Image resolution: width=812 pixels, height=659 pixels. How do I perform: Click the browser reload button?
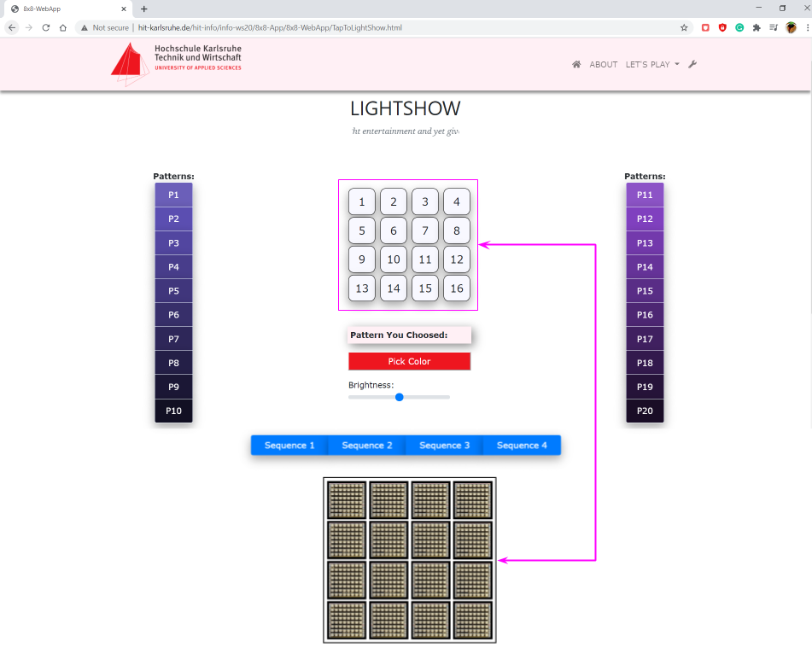[45, 27]
